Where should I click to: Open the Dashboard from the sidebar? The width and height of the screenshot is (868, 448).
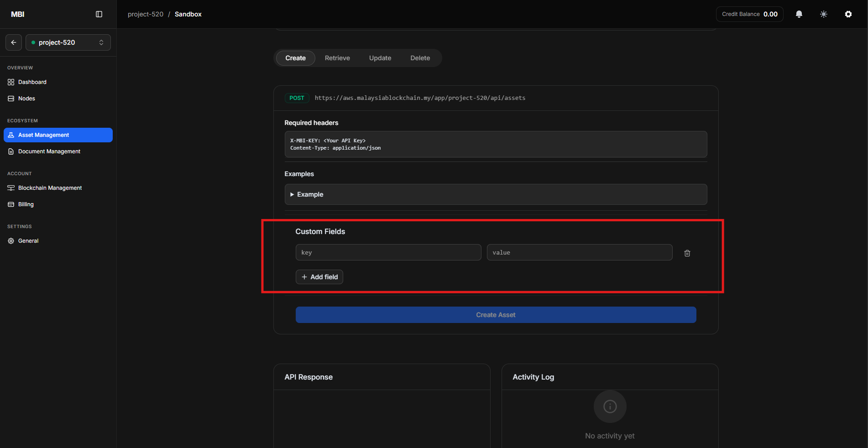[x=32, y=82]
